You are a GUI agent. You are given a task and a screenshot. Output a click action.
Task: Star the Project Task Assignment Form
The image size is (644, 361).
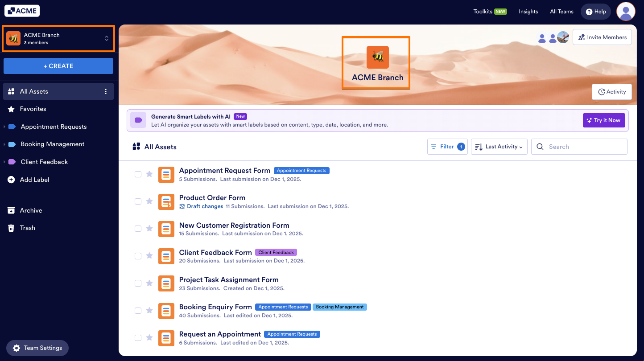(x=149, y=283)
